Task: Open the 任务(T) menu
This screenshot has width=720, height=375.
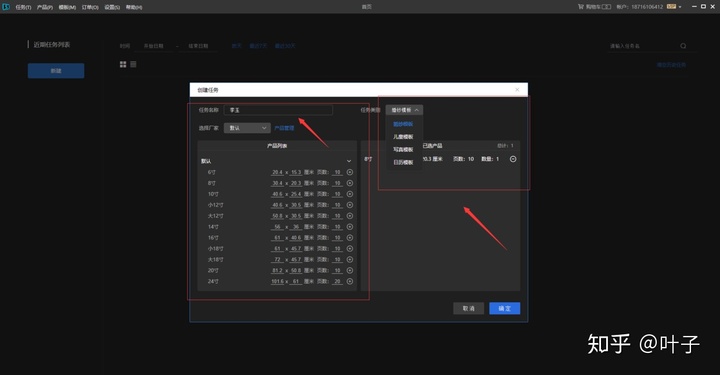Action: 23,7
